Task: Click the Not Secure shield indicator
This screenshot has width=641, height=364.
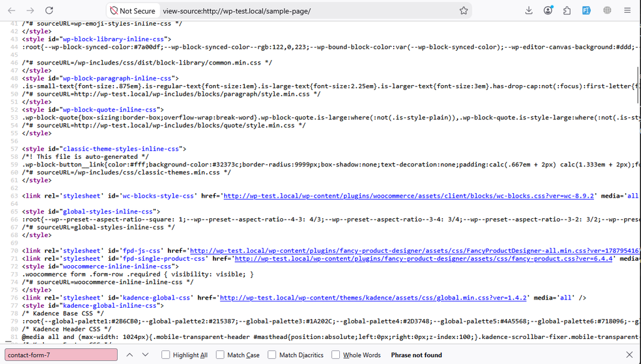Action: pyautogui.click(x=133, y=11)
